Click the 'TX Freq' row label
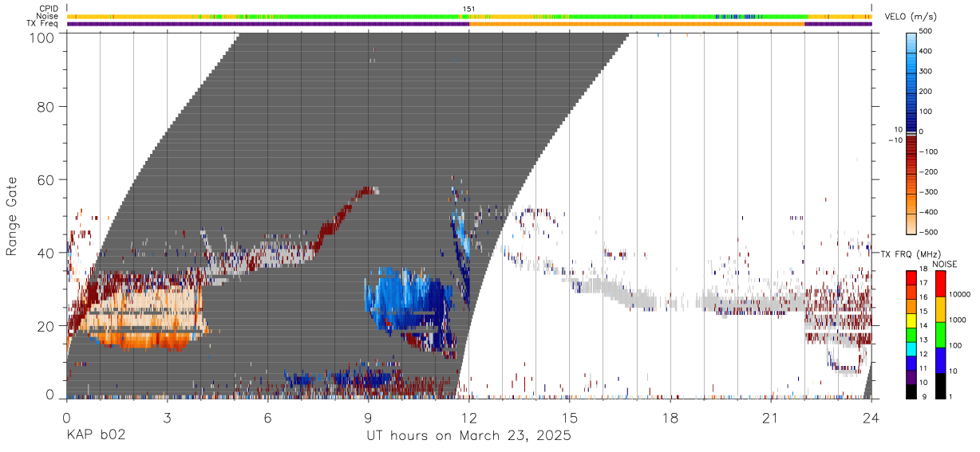This screenshot has height=452, width=980. [x=44, y=24]
